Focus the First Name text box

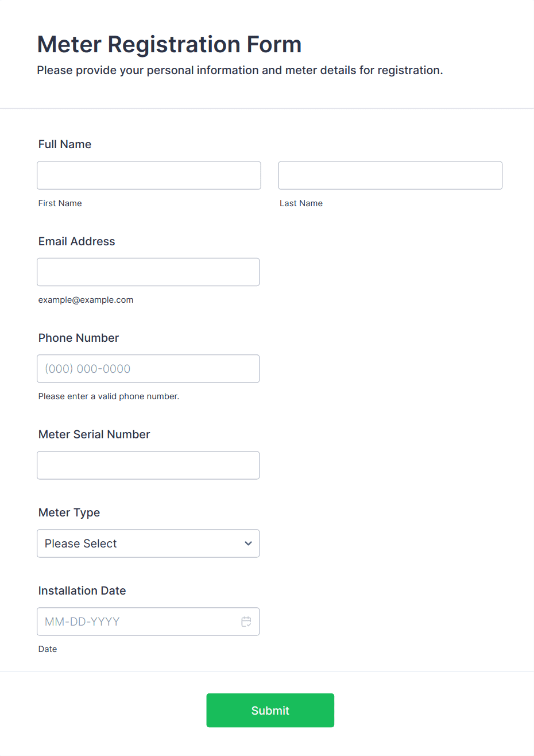149,175
